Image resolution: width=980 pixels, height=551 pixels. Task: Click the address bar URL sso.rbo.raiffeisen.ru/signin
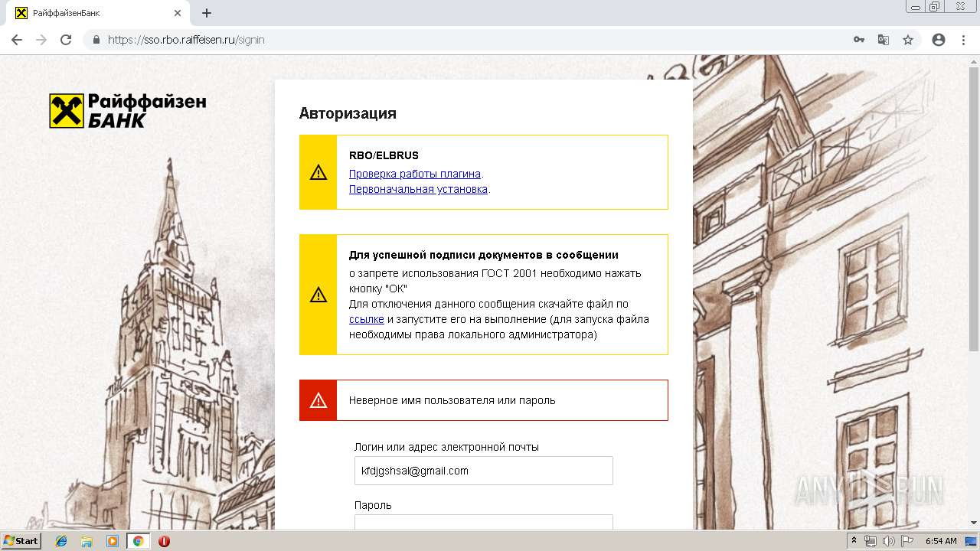click(x=186, y=40)
